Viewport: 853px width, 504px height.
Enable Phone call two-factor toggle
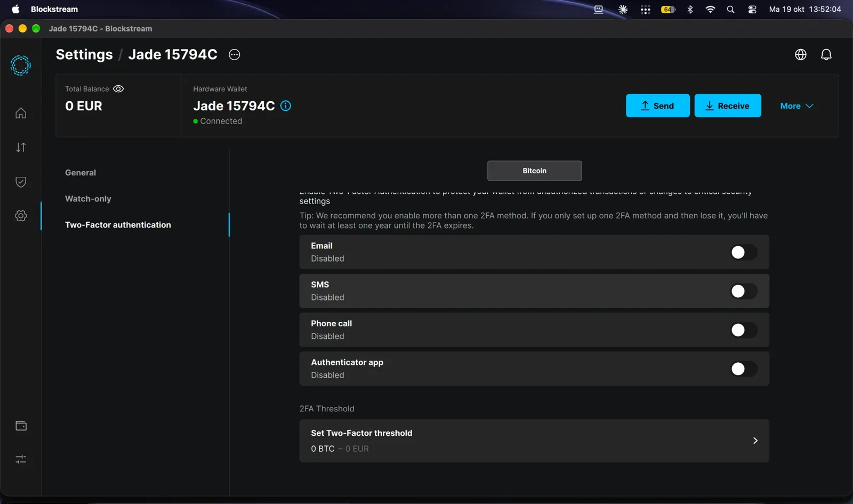click(x=744, y=330)
